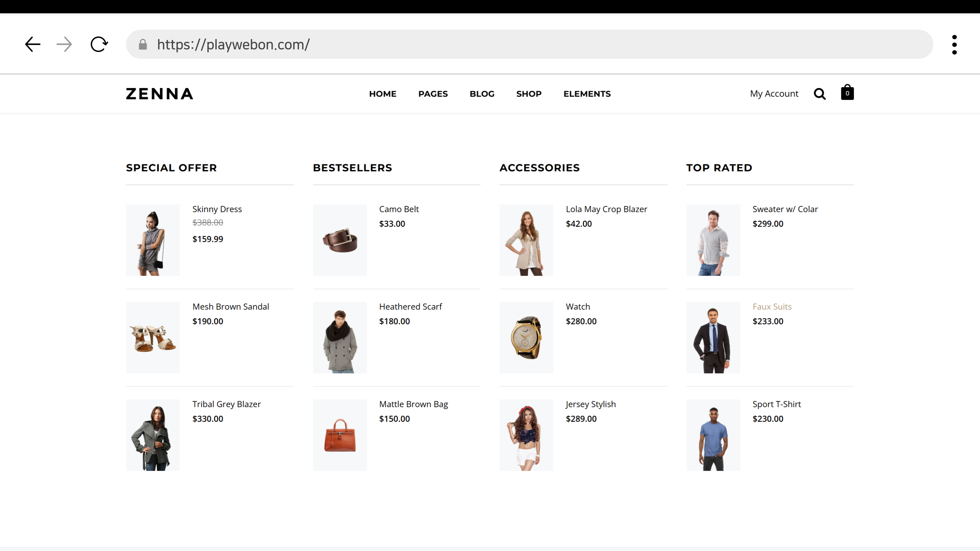
Task: Open the Faux Suits product link
Action: [x=772, y=307]
